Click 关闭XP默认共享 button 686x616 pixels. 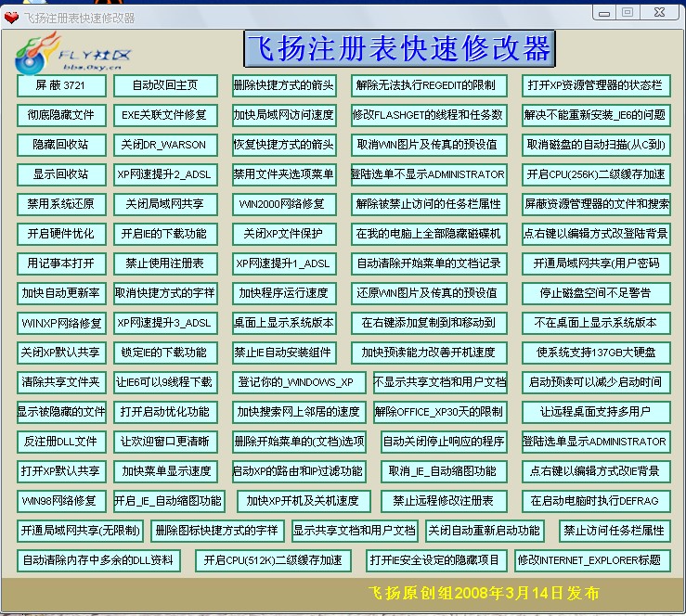(61, 353)
